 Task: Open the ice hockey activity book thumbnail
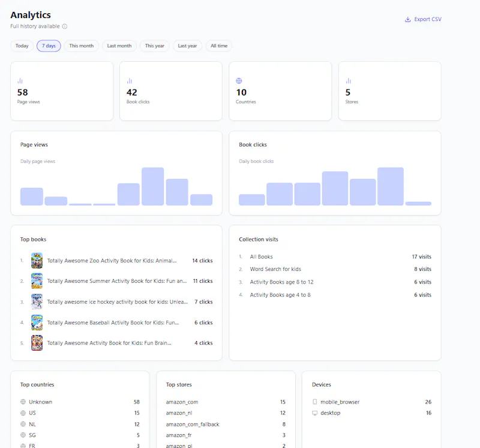pos(37,302)
